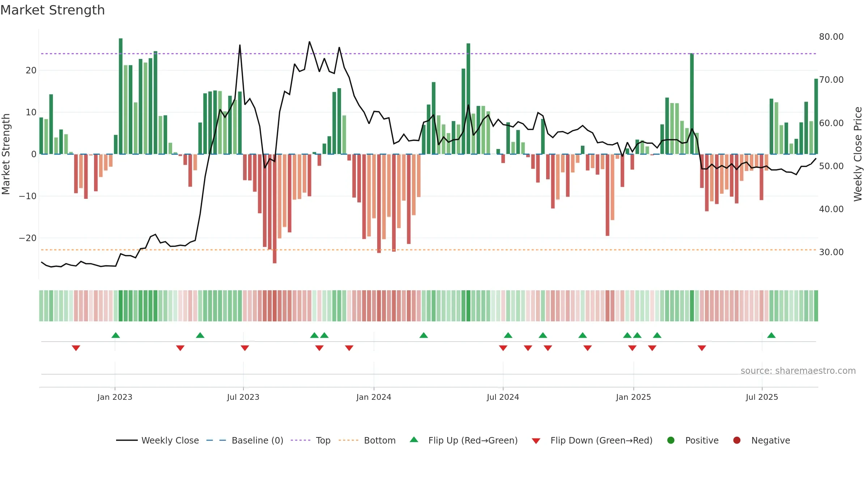Click the rightmost green strength bar

pyautogui.click(x=816, y=116)
